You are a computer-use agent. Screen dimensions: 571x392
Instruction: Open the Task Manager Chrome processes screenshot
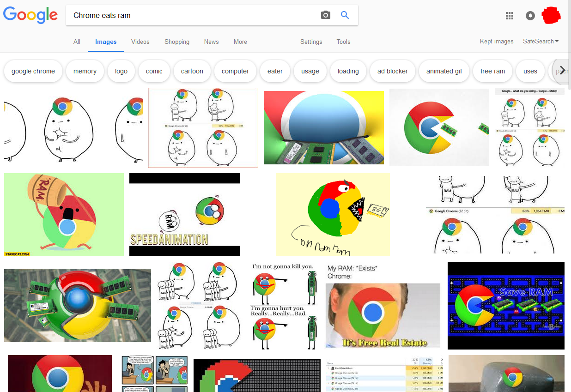(384, 374)
